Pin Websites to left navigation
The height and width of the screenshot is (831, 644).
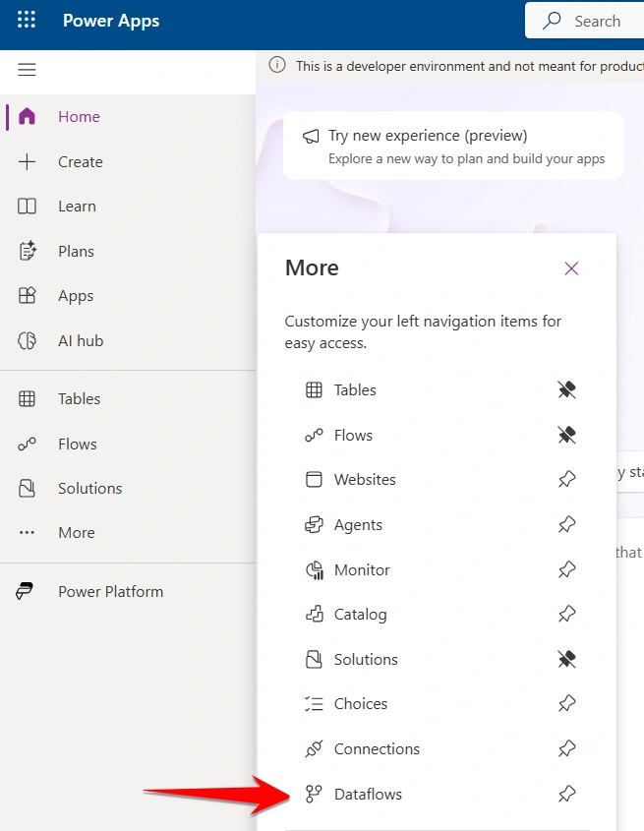coord(566,479)
